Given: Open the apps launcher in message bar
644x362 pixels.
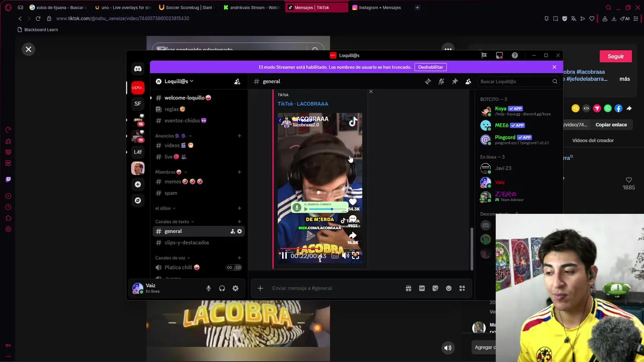Looking at the screenshot, I should (x=462, y=288).
